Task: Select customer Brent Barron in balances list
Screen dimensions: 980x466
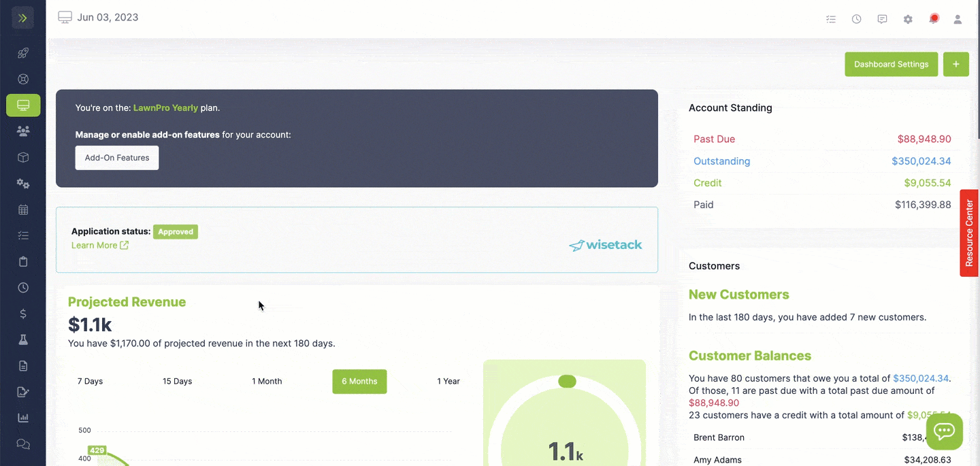Action: 719,437
